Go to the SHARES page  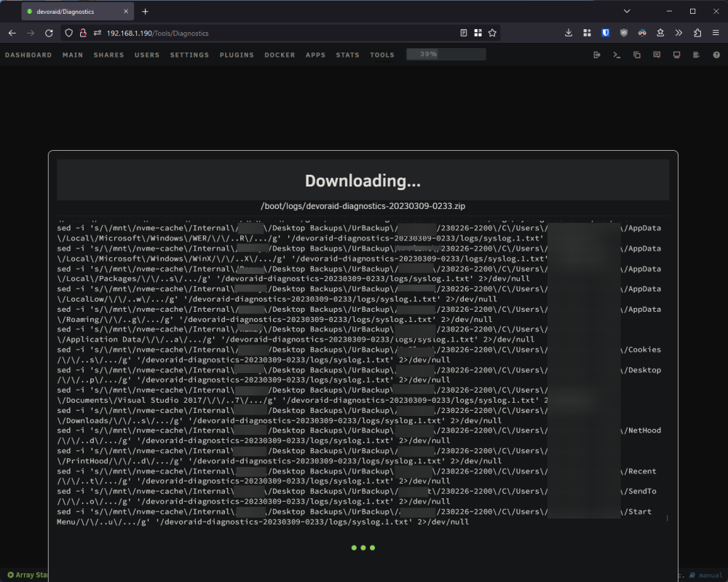(x=108, y=55)
